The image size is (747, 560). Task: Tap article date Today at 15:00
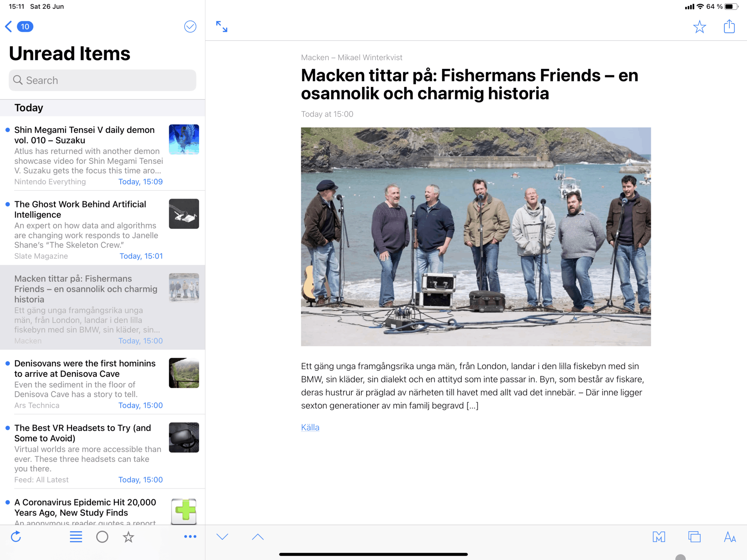pyautogui.click(x=327, y=114)
